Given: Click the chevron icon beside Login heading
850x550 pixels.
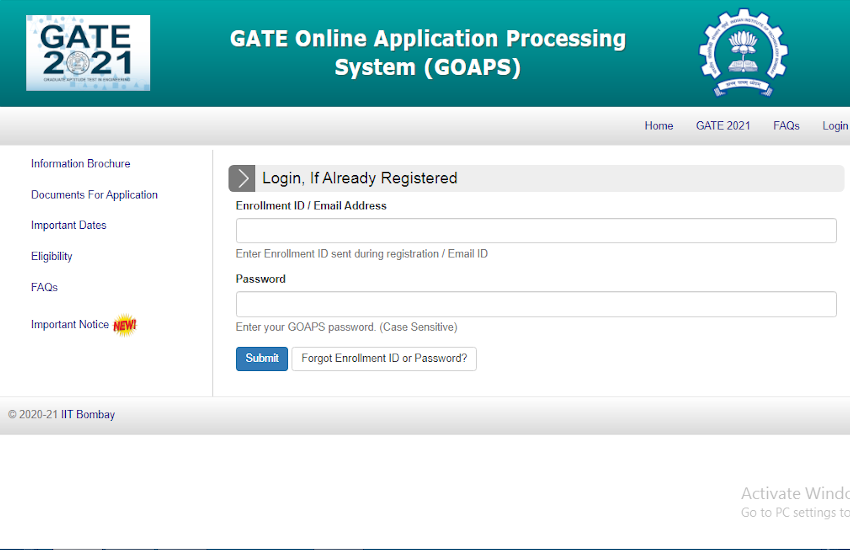Looking at the screenshot, I should (242, 178).
